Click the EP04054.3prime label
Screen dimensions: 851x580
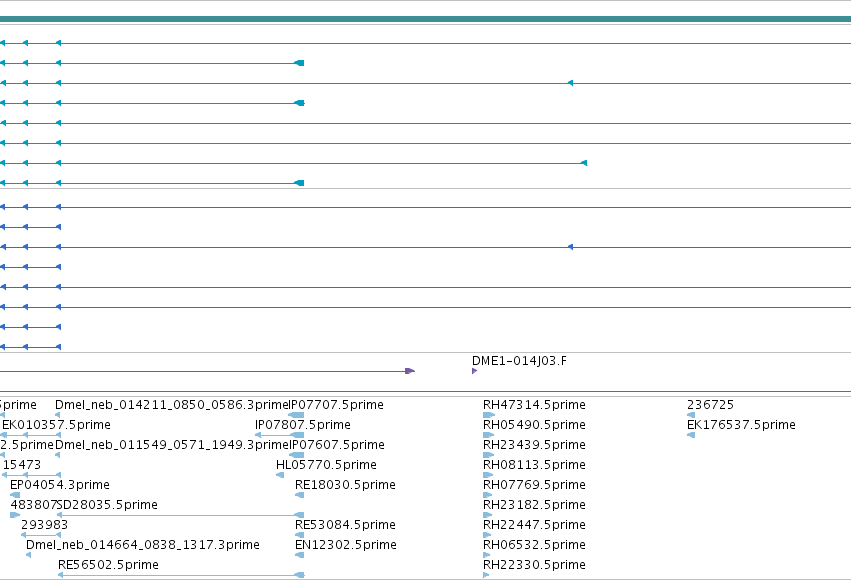tap(60, 485)
